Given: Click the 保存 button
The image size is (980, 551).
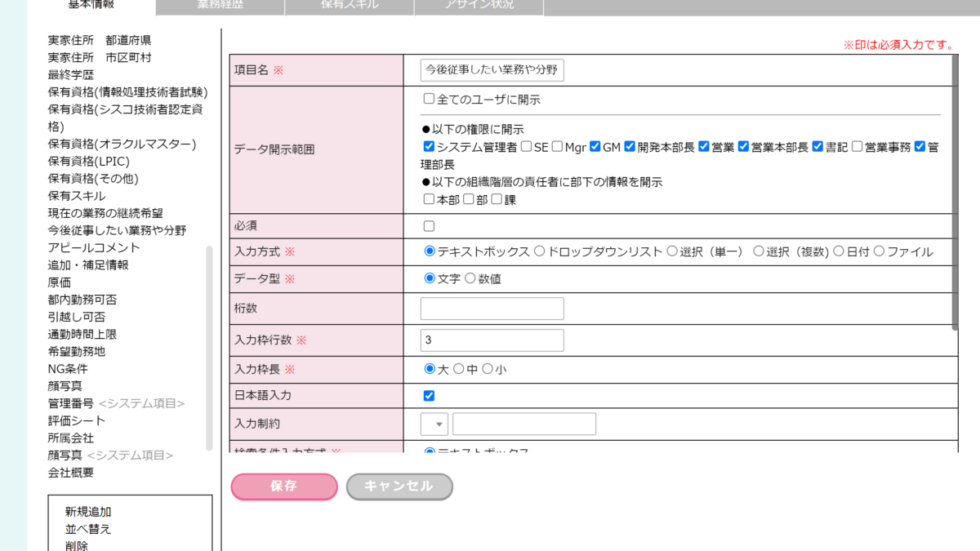Looking at the screenshot, I should click(x=284, y=487).
